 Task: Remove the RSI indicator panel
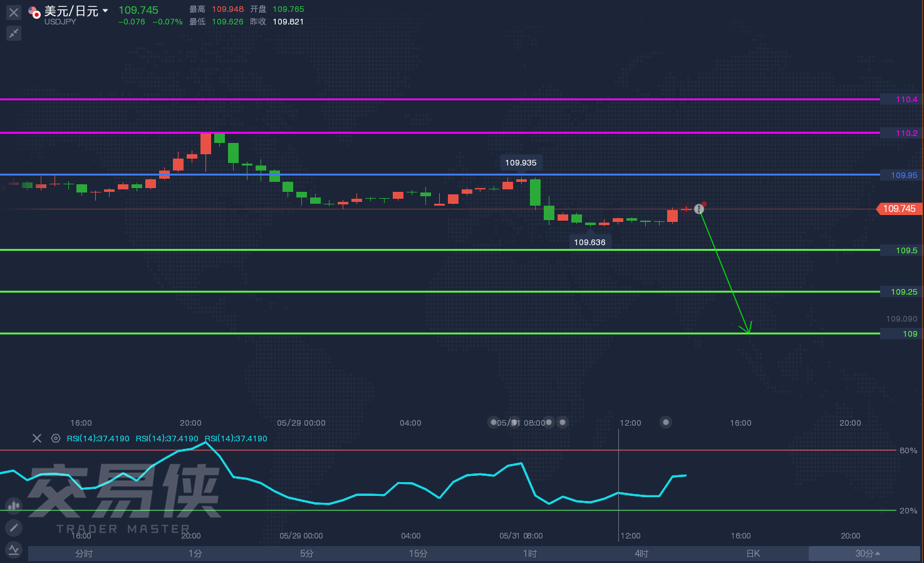pos(37,438)
